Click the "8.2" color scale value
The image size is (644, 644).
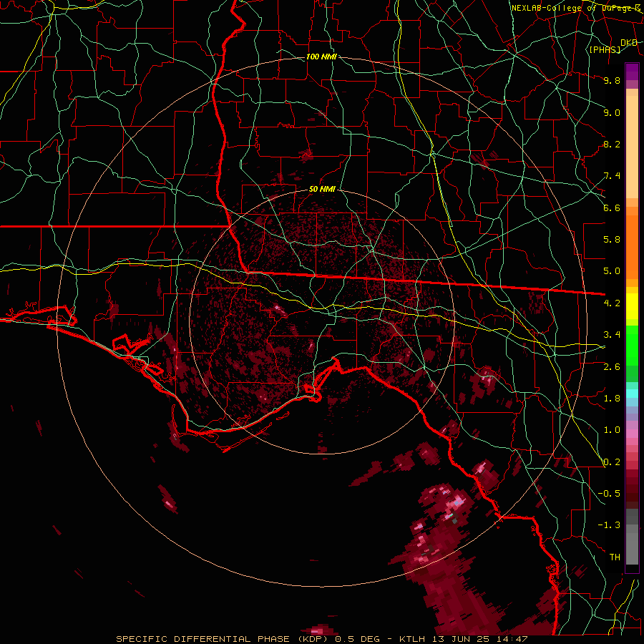tap(612, 144)
